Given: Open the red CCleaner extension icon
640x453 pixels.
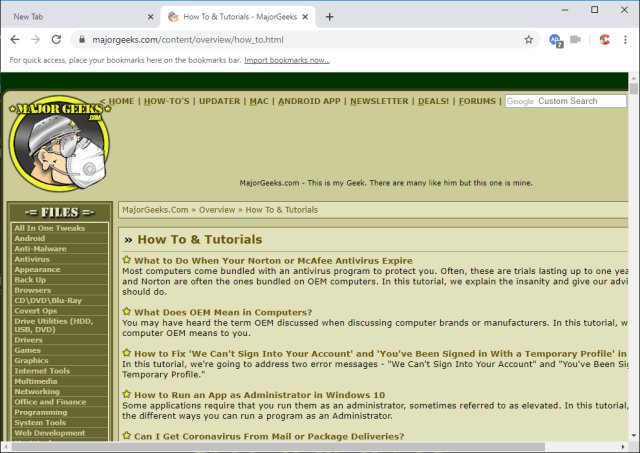Looking at the screenshot, I should (604, 40).
